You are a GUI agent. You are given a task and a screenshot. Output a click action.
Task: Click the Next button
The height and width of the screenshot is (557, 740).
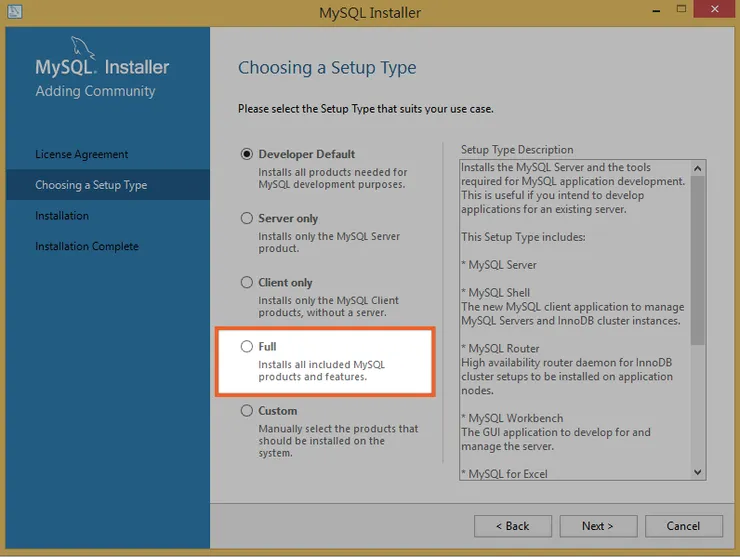point(598,526)
